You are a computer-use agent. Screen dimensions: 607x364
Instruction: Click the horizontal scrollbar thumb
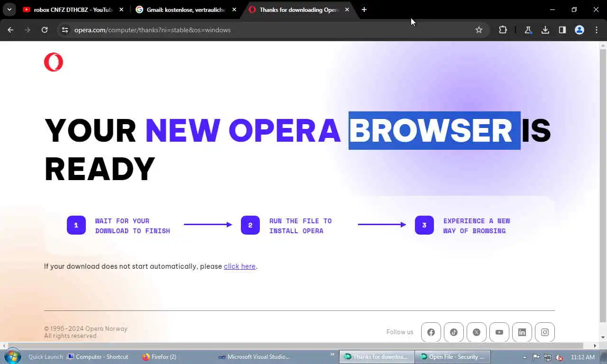coord(295,346)
